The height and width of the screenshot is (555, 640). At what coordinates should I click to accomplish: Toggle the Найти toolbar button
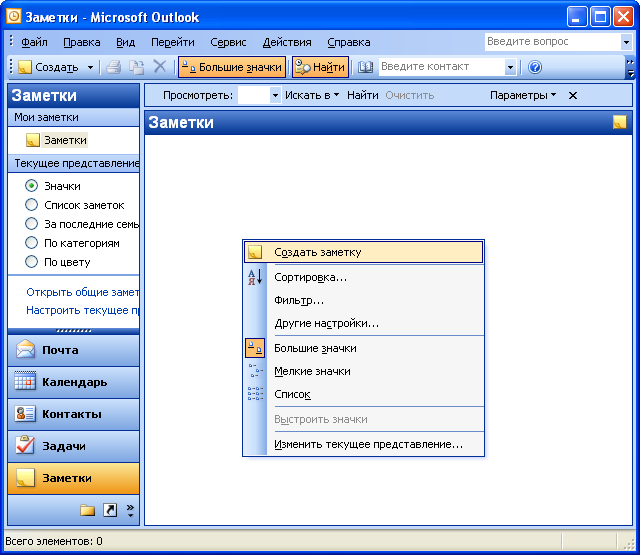320,67
